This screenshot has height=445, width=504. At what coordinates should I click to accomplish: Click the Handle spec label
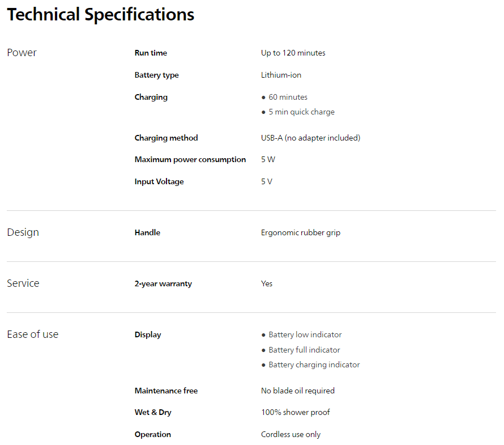(147, 233)
